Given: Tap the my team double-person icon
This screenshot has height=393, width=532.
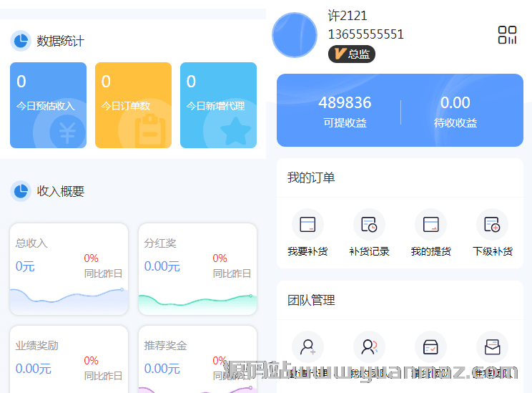Looking at the screenshot, I should pyautogui.click(x=369, y=346).
